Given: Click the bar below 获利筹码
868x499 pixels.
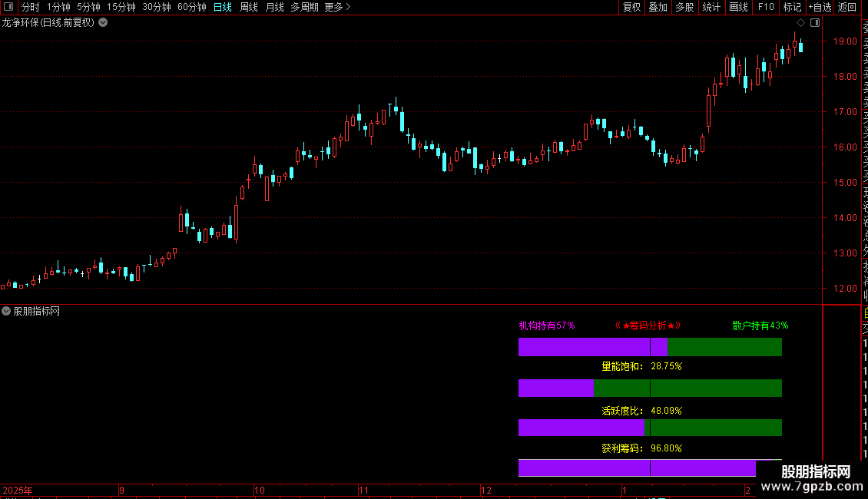Looking at the screenshot, I should [637, 468].
